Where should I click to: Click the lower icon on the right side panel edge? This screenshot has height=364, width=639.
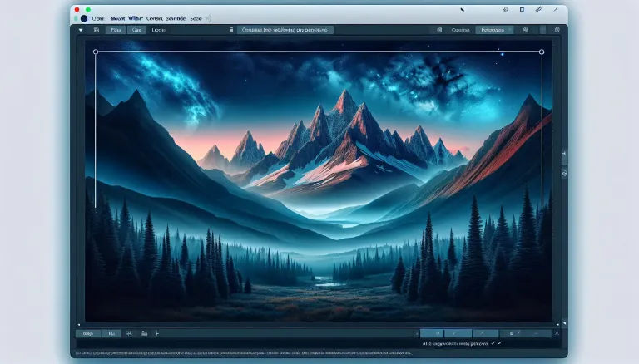tap(564, 174)
